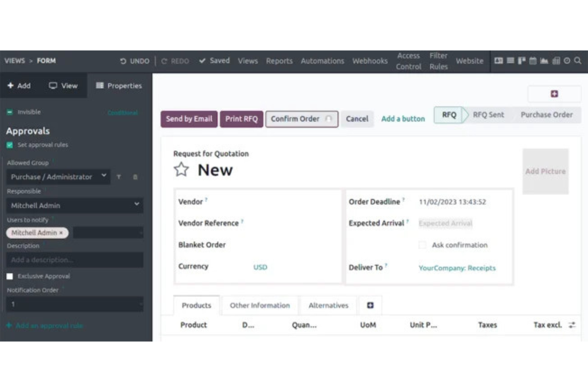Screen dimensions: 588x392
Task: Delete the approval rule with trash icon
Action: (135, 177)
